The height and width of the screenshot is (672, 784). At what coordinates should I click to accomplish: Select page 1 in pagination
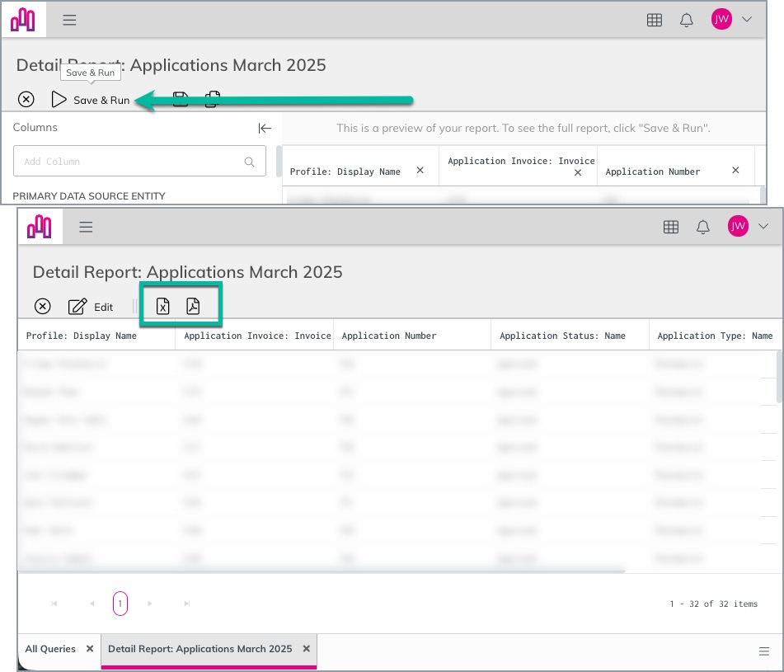[x=120, y=604]
